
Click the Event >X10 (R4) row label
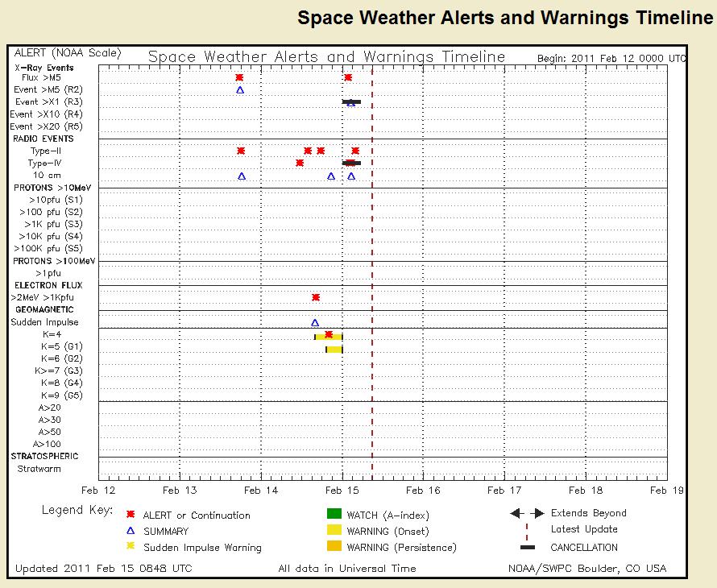pyautogui.click(x=46, y=114)
